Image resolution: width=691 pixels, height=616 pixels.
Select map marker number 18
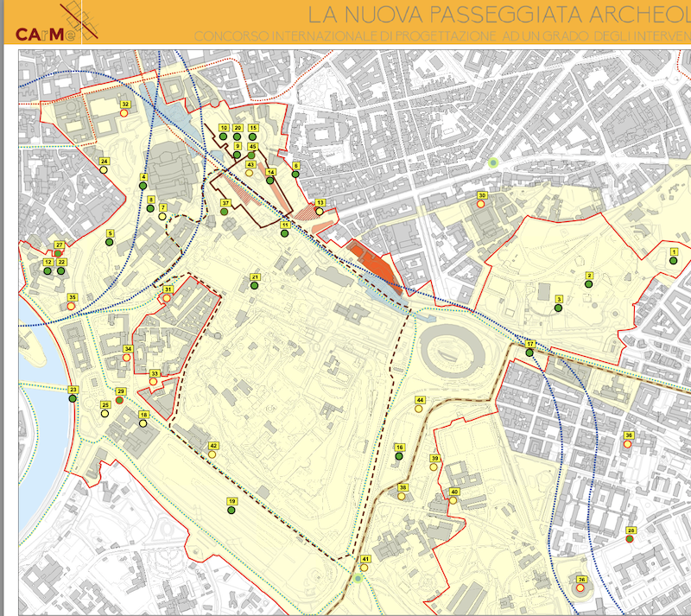143,423
